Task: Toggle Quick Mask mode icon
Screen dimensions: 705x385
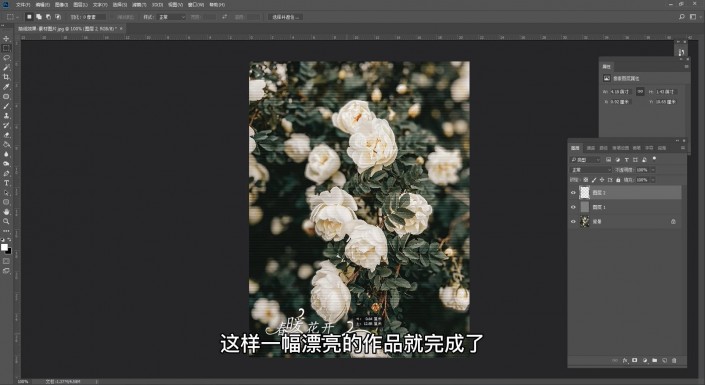Action: click(x=6, y=261)
